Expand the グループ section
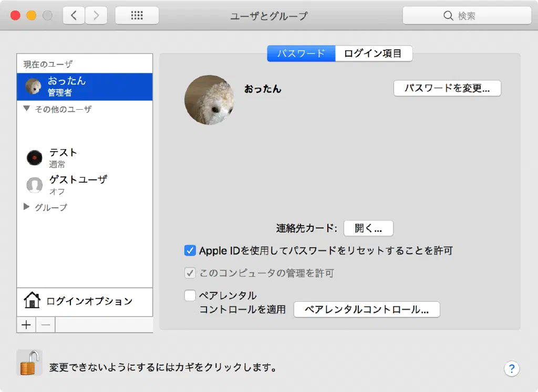The width and height of the screenshot is (538, 392). (x=26, y=207)
